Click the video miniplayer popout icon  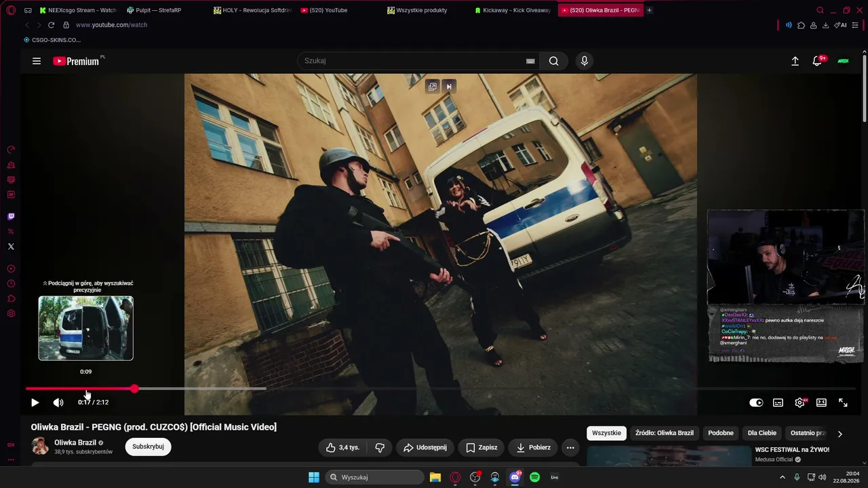click(433, 87)
